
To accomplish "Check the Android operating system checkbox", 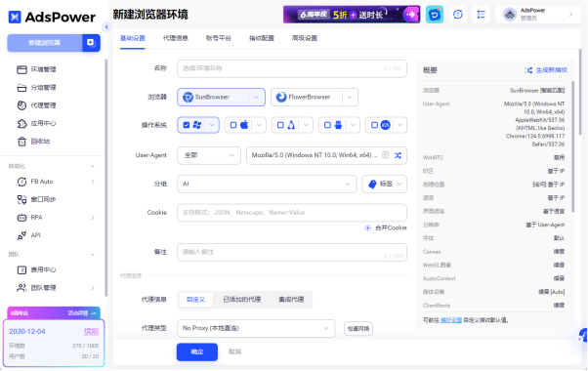I will click(x=327, y=125).
